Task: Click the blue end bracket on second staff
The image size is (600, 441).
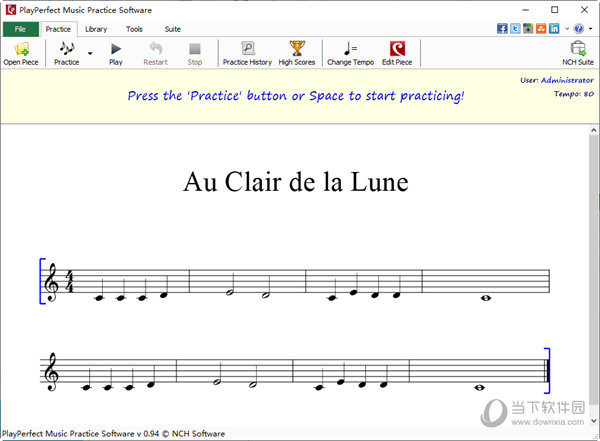Action: point(548,371)
